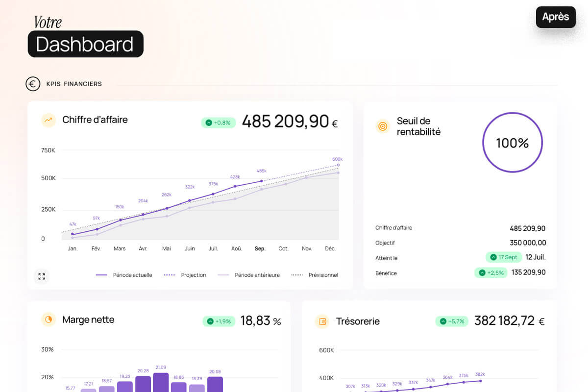
Task: Toggle the Prévisionnel legend series
Action: pyautogui.click(x=315, y=275)
